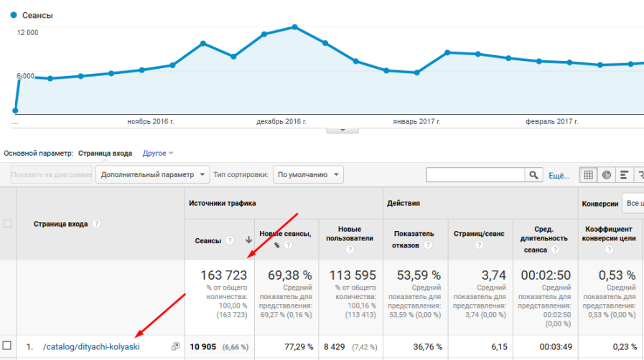Click help icon beside Страница входа header
Screen dimensions: 644x360
96,224
